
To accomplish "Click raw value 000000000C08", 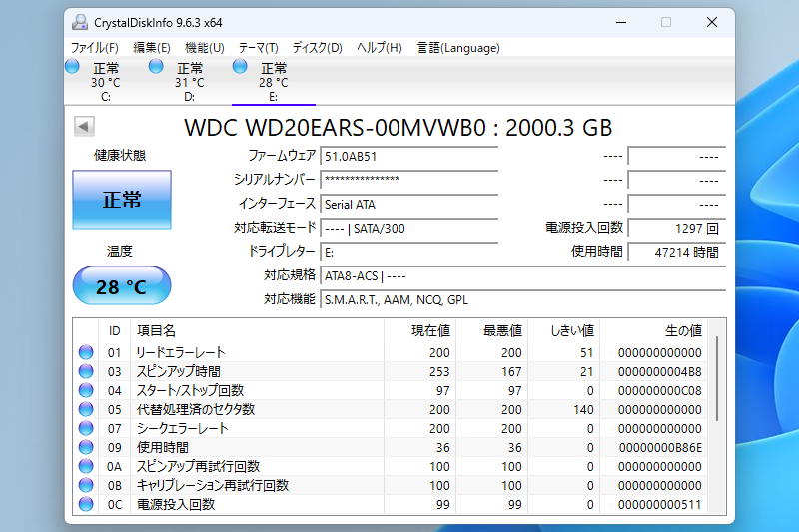I will [x=660, y=390].
